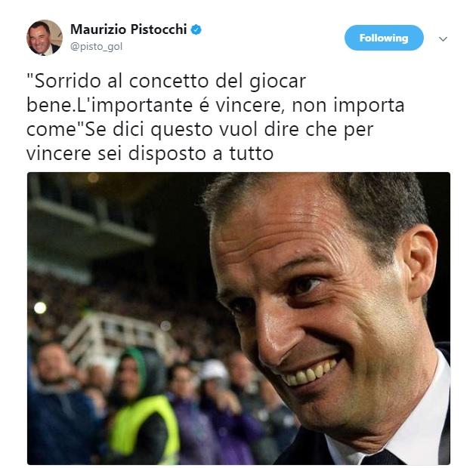Viewport: 476px width, 468px height.
Task: Expand the tweet options chevron
Action: tap(443, 38)
